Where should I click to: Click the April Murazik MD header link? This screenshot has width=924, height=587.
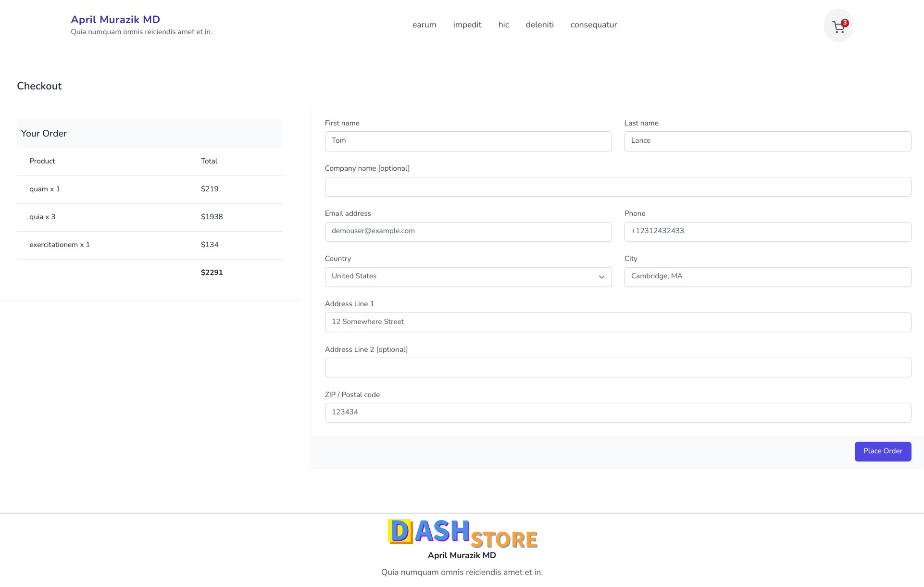pyautogui.click(x=115, y=20)
